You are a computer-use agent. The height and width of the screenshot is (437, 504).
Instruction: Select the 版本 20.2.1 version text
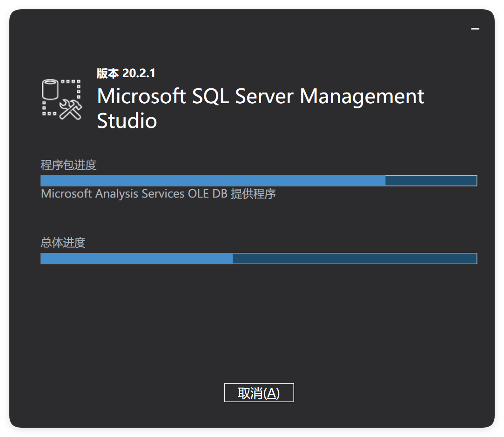click(126, 73)
